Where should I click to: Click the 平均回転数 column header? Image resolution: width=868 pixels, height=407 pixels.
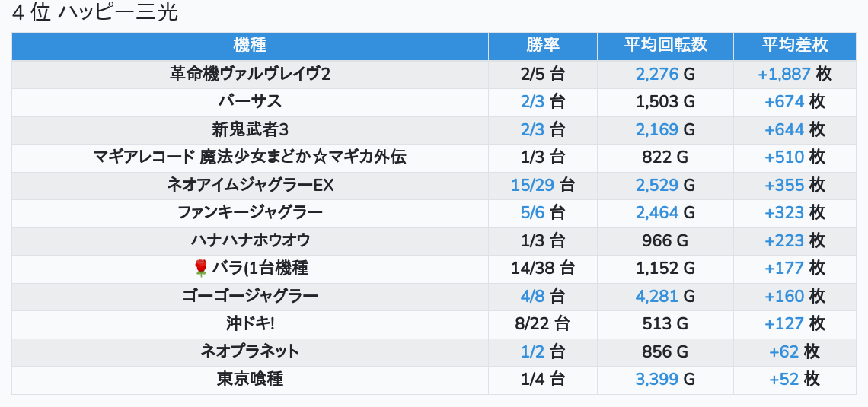(x=665, y=46)
